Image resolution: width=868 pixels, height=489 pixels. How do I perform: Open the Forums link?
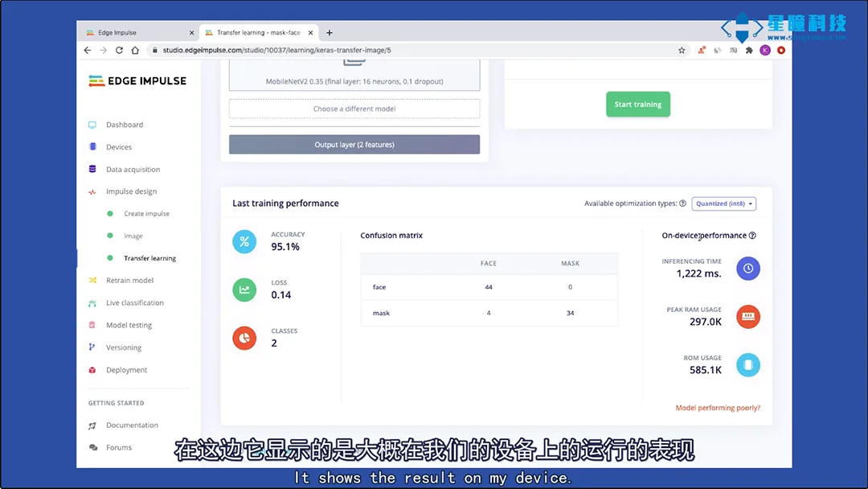pyautogui.click(x=119, y=447)
